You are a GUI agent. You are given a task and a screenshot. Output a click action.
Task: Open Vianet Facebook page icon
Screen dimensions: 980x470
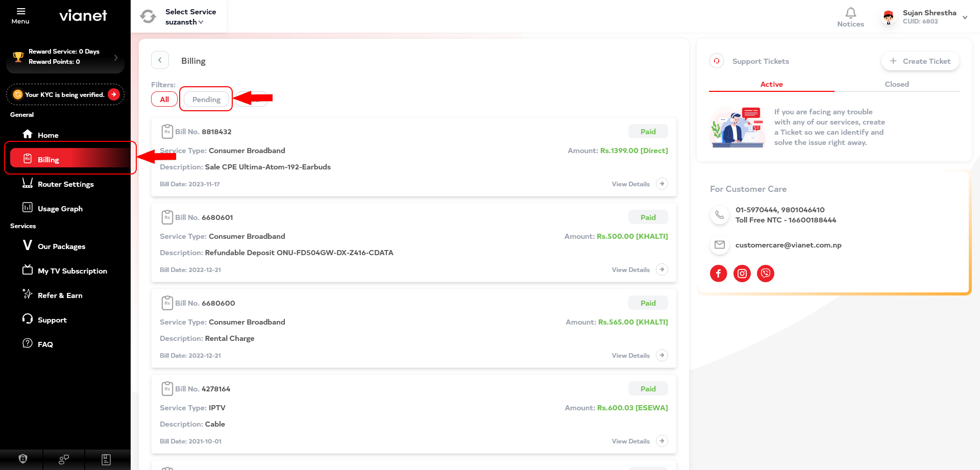(718, 274)
